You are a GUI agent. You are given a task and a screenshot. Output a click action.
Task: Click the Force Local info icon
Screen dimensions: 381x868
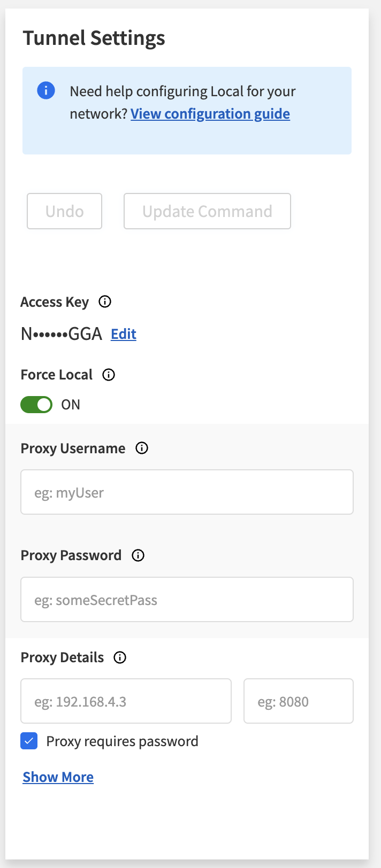tap(108, 375)
